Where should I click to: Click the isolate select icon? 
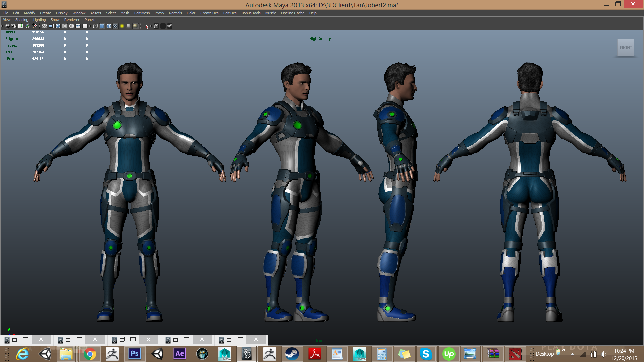[146, 26]
